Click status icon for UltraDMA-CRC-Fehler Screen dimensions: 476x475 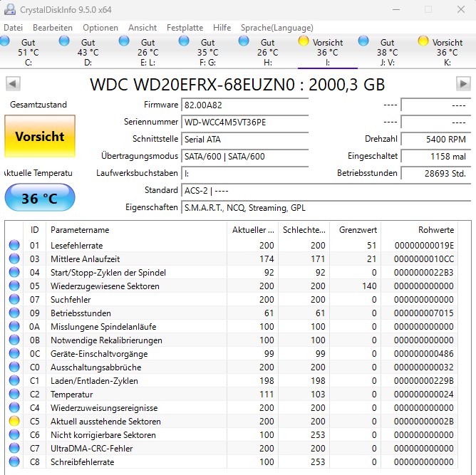pyautogui.click(x=14, y=448)
